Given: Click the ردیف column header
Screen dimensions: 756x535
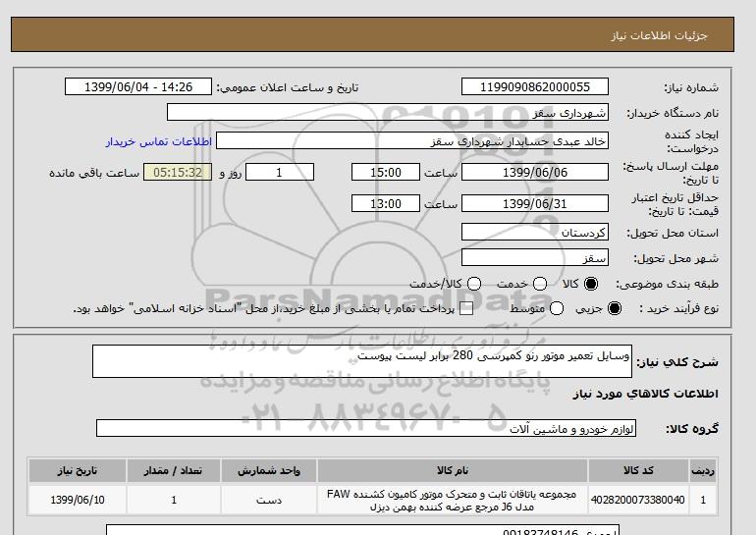Looking at the screenshot, I should 703,470.
